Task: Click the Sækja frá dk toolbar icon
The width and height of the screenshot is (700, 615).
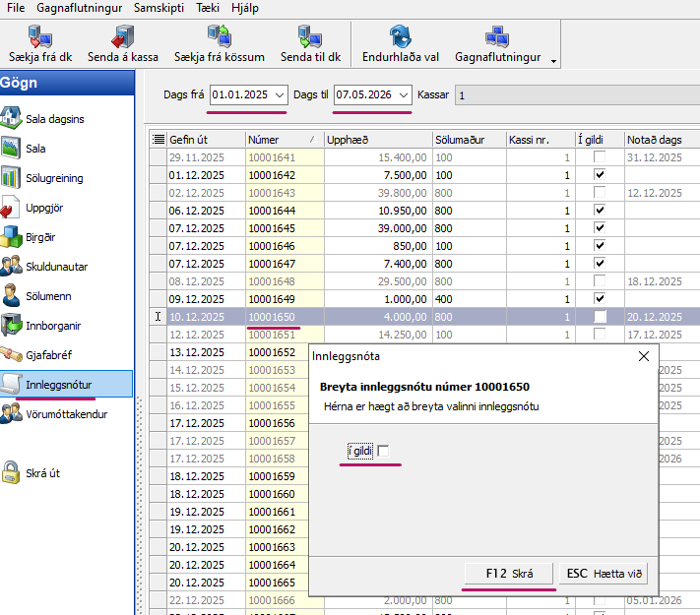Action: [40, 37]
